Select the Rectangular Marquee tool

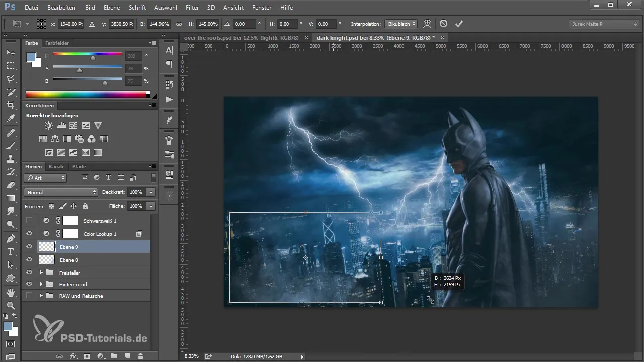[11, 65]
